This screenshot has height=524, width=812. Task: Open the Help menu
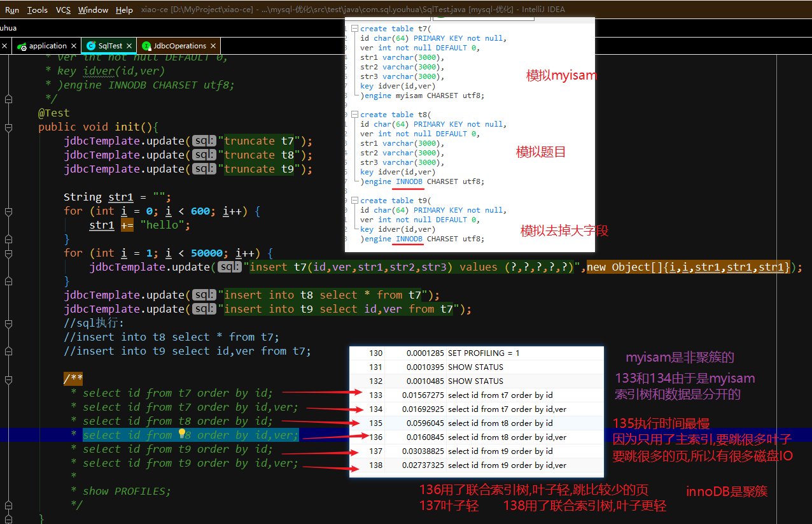125,10
